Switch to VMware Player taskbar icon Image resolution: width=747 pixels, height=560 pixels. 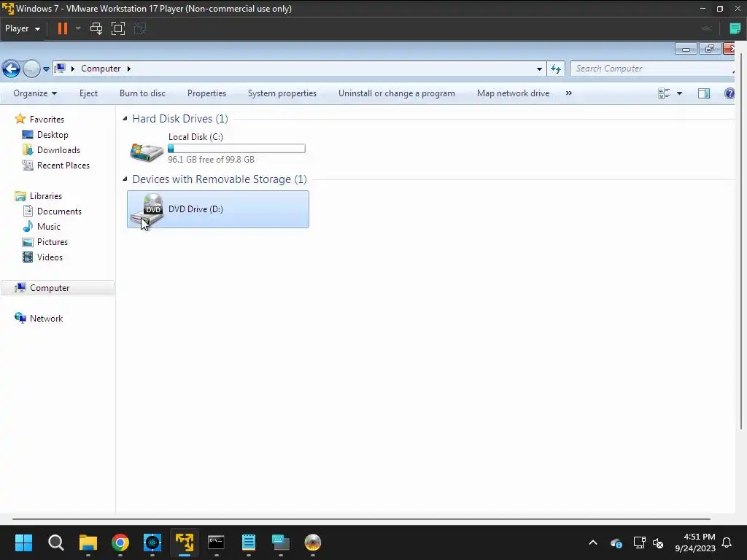(185, 542)
